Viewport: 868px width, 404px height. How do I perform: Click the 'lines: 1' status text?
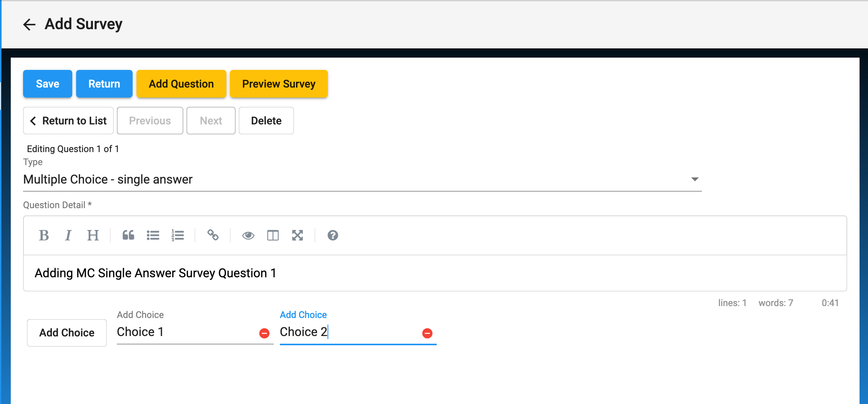[732, 303]
